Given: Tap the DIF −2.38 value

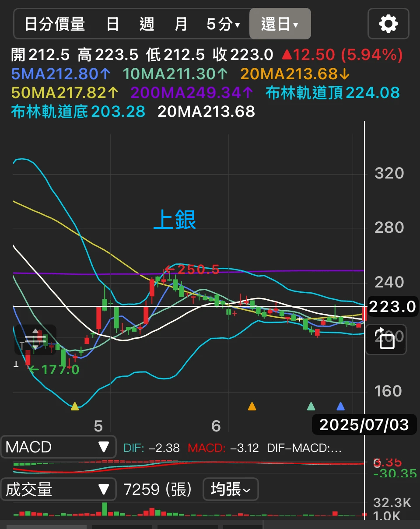Looking at the screenshot, I should 152,448.
